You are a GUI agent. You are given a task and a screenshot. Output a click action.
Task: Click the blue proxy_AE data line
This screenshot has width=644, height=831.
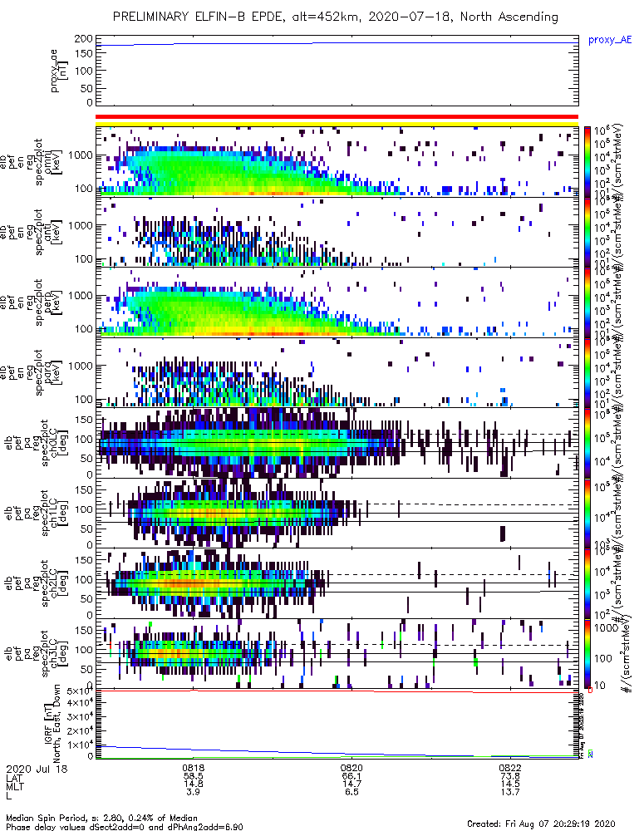[337, 43]
